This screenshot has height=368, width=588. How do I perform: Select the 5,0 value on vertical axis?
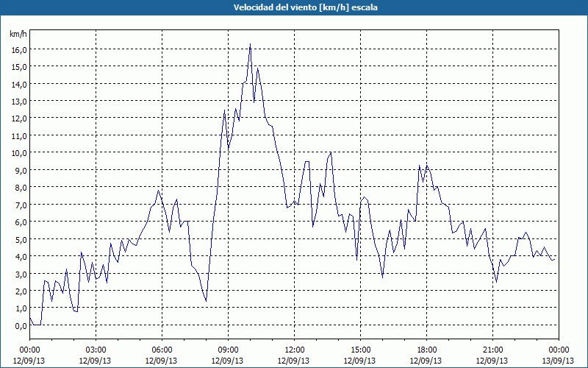pos(22,240)
